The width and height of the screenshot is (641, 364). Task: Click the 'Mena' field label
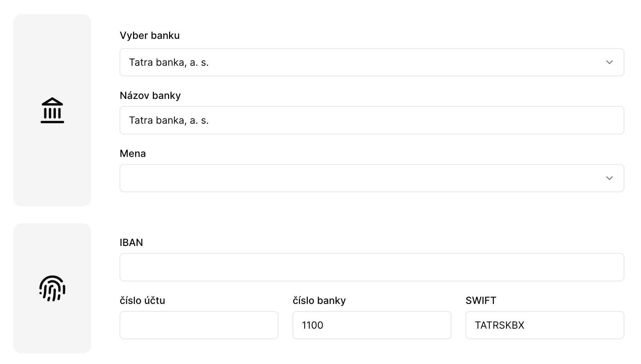(x=133, y=153)
